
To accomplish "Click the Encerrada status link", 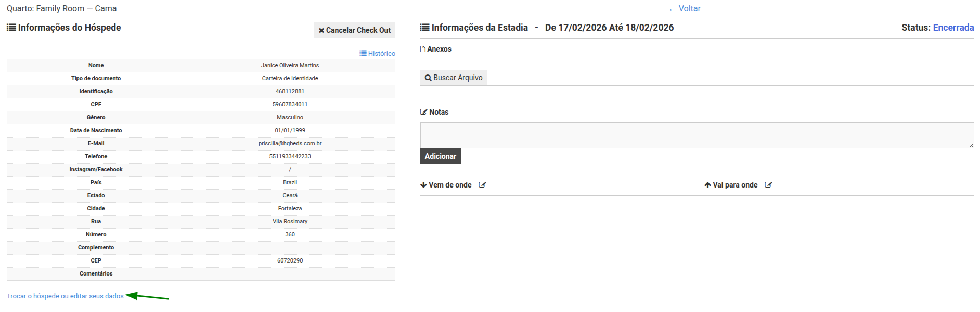I will tap(953, 28).
